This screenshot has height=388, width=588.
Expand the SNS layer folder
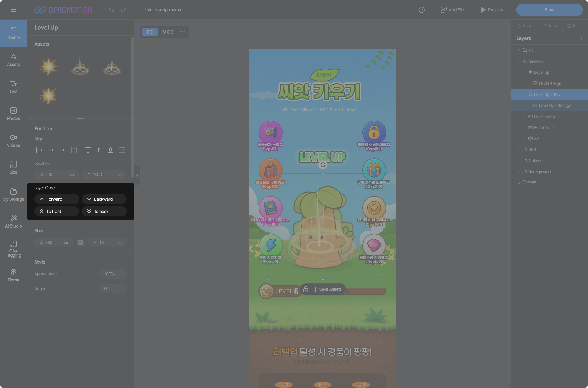pyautogui.click(x=519, y=149)
